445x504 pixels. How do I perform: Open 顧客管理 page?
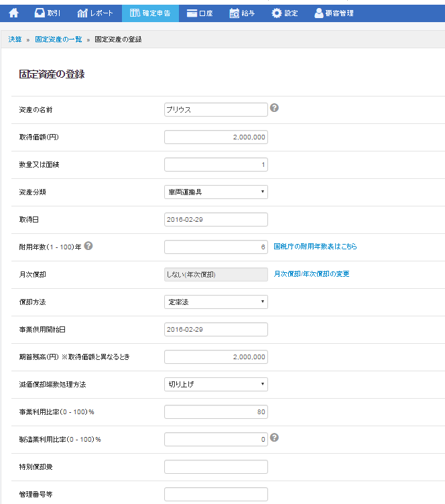pyautogui.click(x=334, y=13)
